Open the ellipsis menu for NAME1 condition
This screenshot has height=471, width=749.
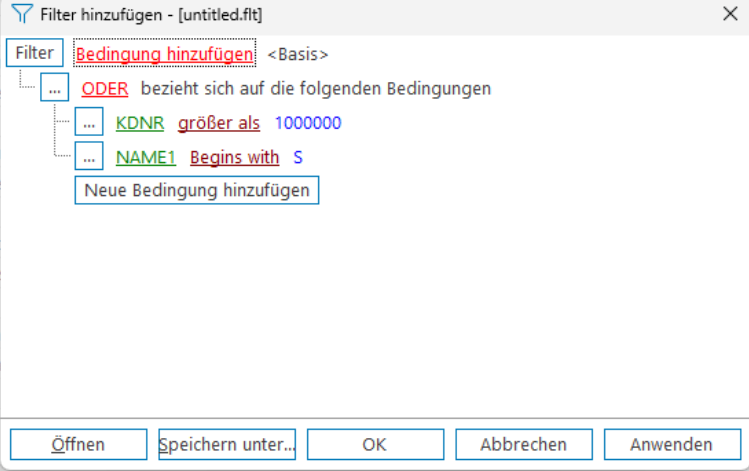tap(89, 157)
